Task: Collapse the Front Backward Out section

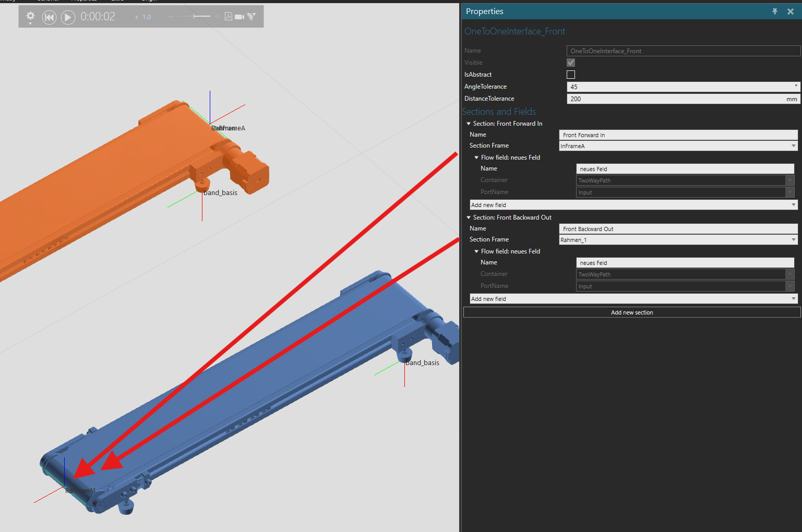Action: click(469, 217)
